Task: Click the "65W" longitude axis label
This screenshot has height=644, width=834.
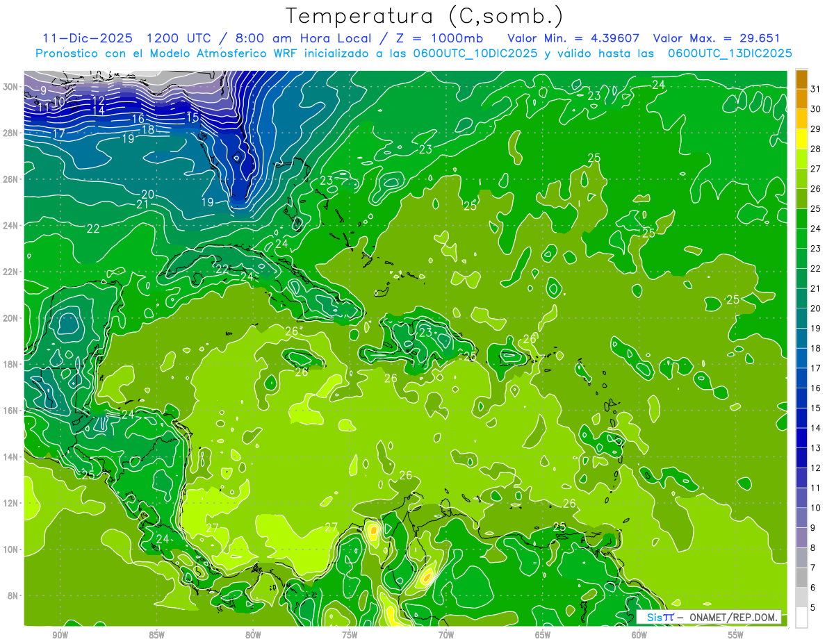Action: tap(543, 636)
